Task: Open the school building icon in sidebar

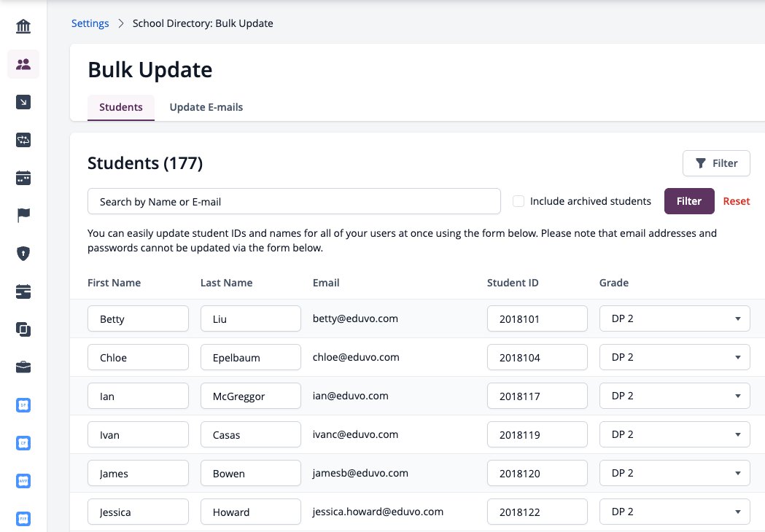Action: [23, 26]
